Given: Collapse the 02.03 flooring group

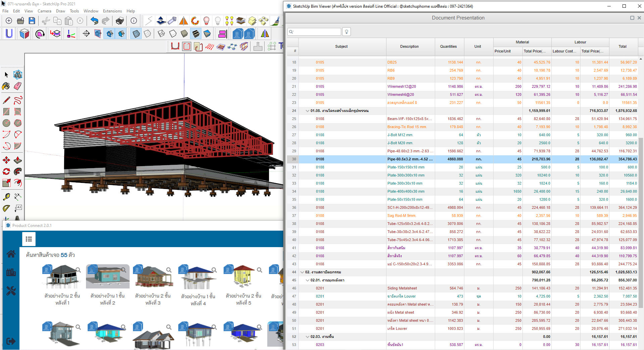Looking at the screenshot, I should coord(307,337).
